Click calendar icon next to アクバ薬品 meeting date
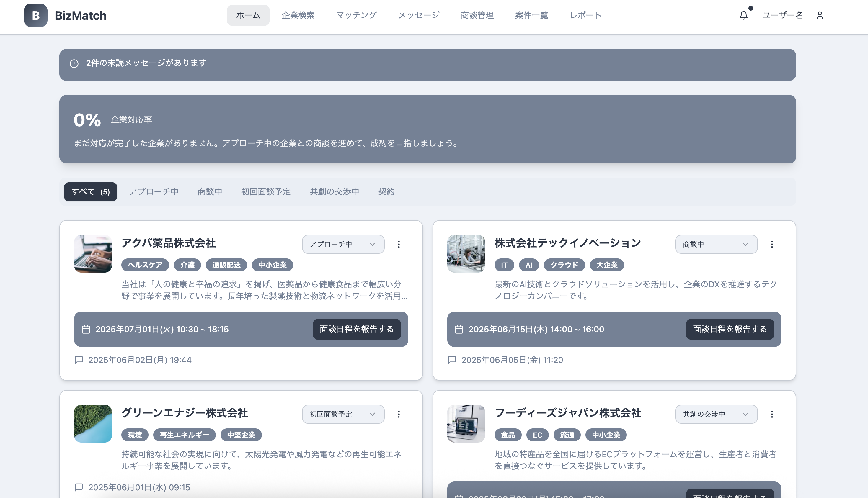This screenshot has height=498, width=868. (86, 329)
